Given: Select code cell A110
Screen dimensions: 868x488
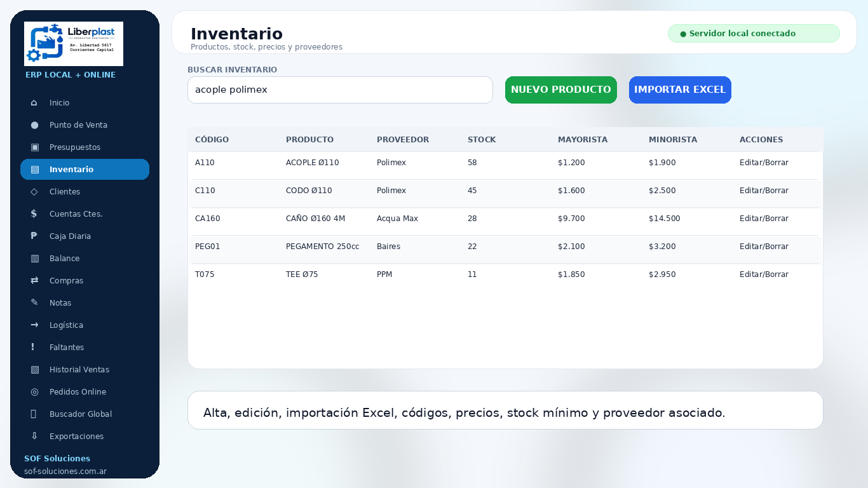Looking at the screenshot, I should 205,163.
